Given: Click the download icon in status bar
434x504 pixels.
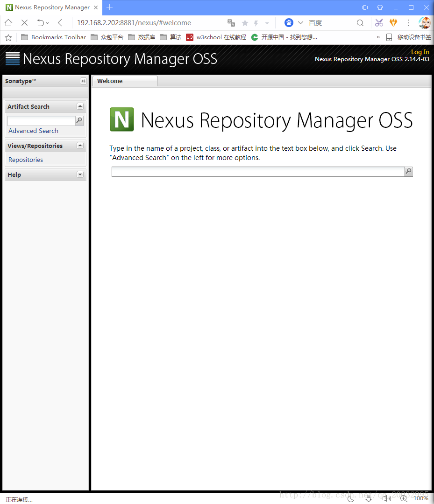Looking at the screenshot, I should (369, 498).
